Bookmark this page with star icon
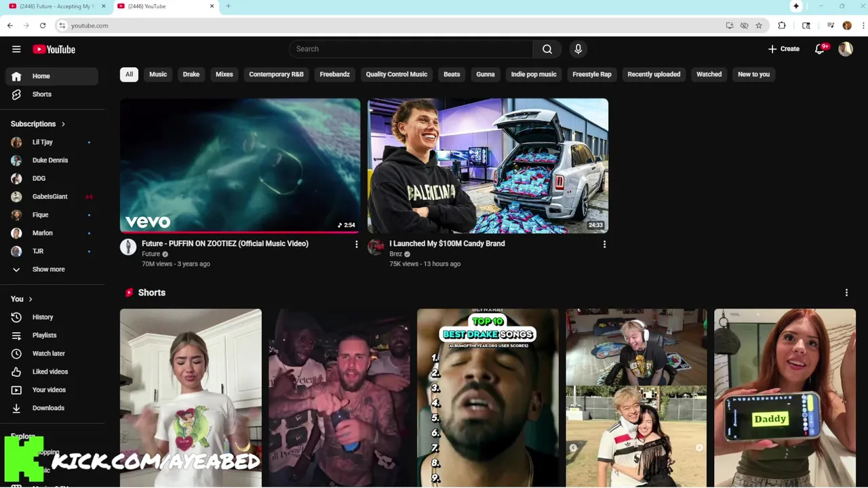Viewport: 868px width, 488px height. pos(759,26)
